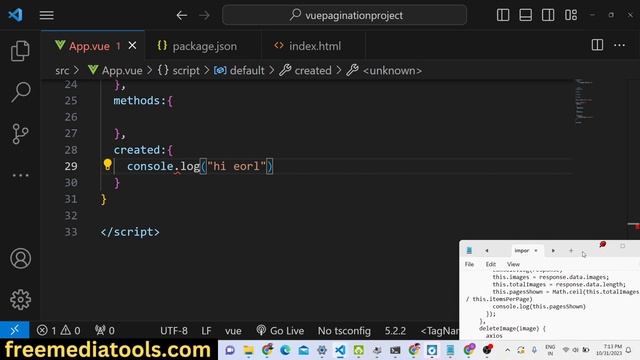Toggle the primary side bar layout icon

coord(503,15)
